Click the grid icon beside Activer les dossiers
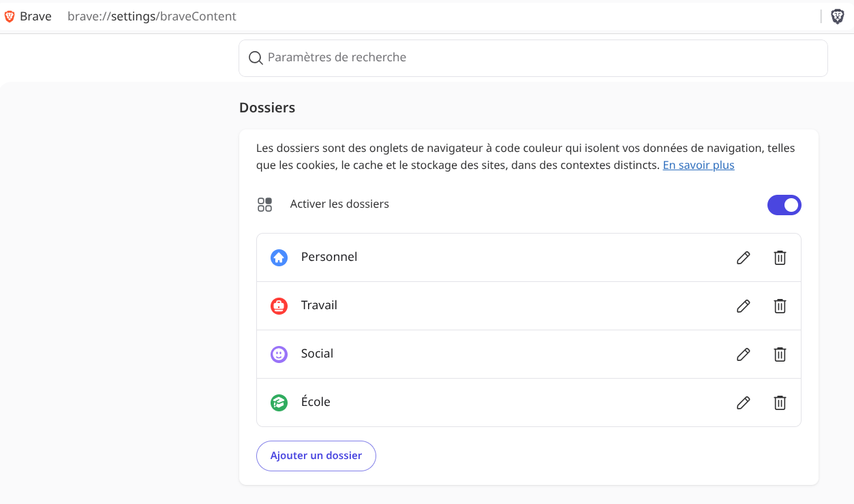The height and width of the screenshot is (504, 854). click(264, 204)
